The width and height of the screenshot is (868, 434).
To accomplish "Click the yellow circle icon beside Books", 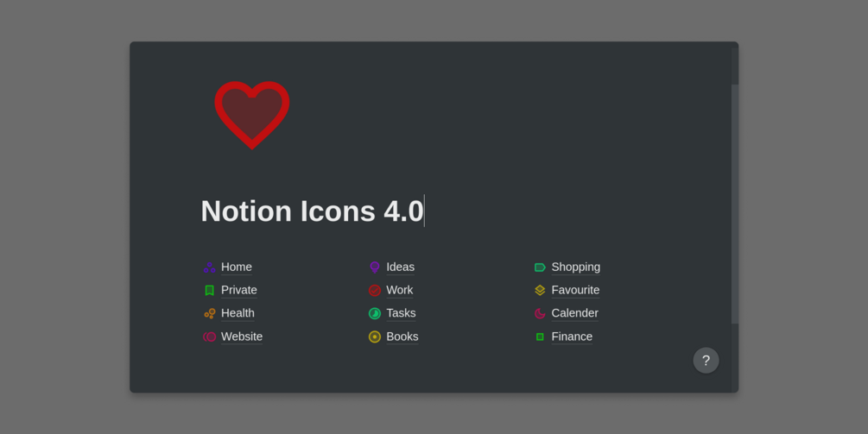I will click(x=375, y=337).
